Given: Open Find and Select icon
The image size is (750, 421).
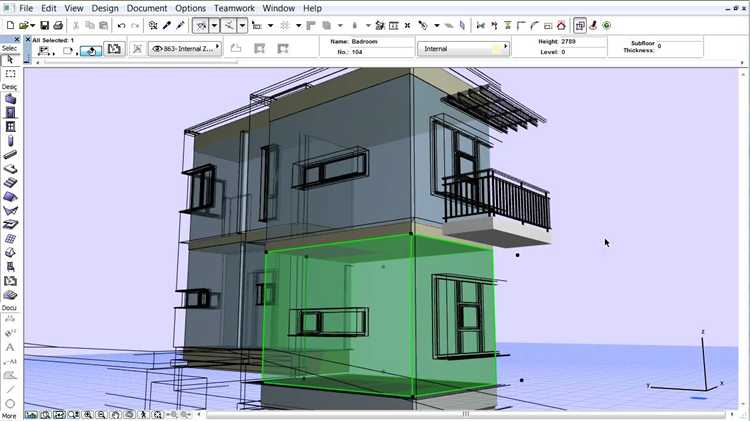Looking at the screenshot, I should 153,25.
